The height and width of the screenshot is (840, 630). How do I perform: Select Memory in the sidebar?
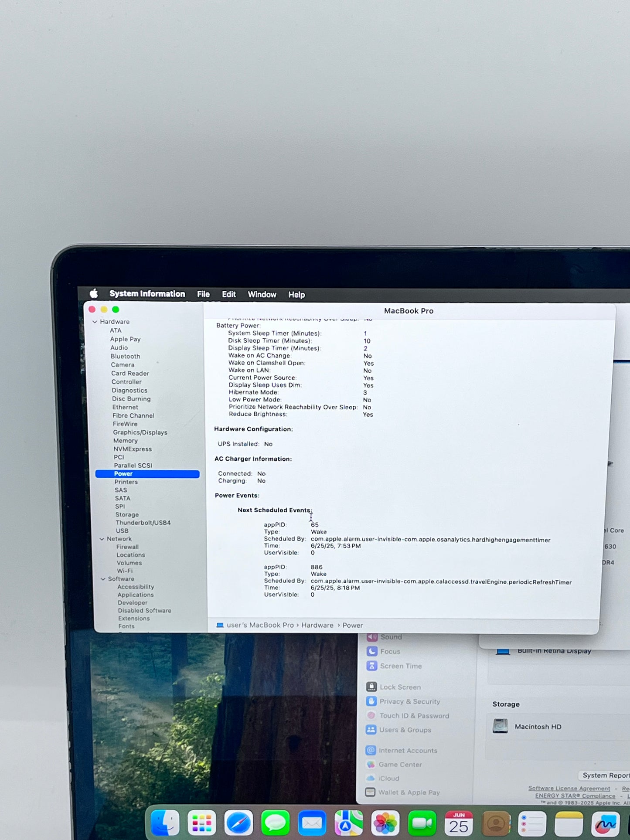click(126, 441)
